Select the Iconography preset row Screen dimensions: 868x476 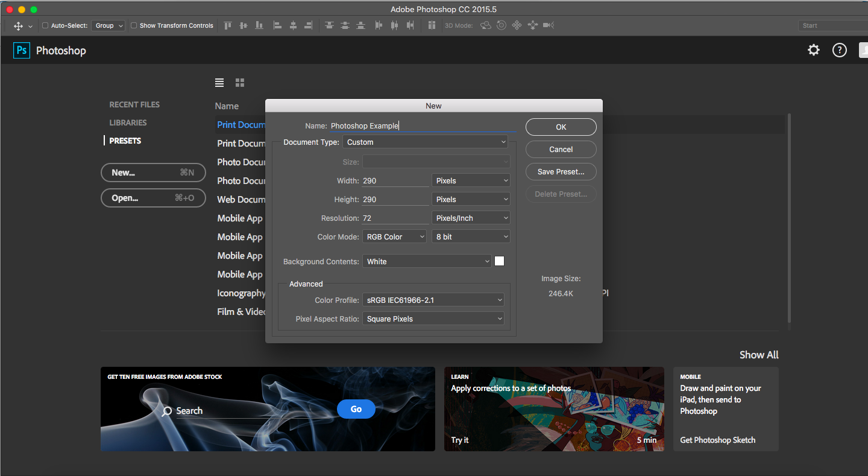pos(241,293)
